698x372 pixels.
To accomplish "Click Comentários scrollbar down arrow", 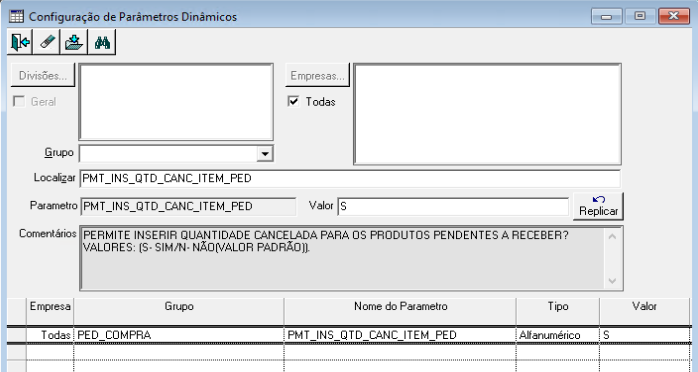I will (613, 281).
